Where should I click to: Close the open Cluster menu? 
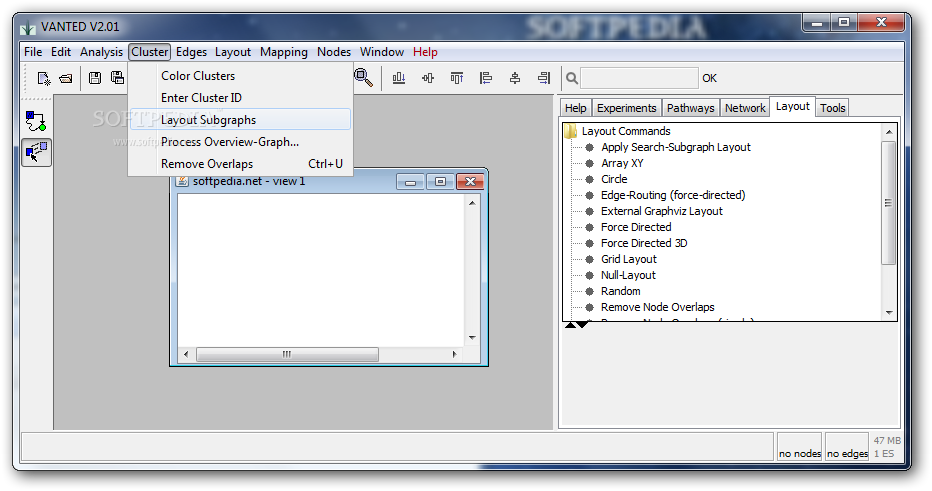tap(150, 52)
